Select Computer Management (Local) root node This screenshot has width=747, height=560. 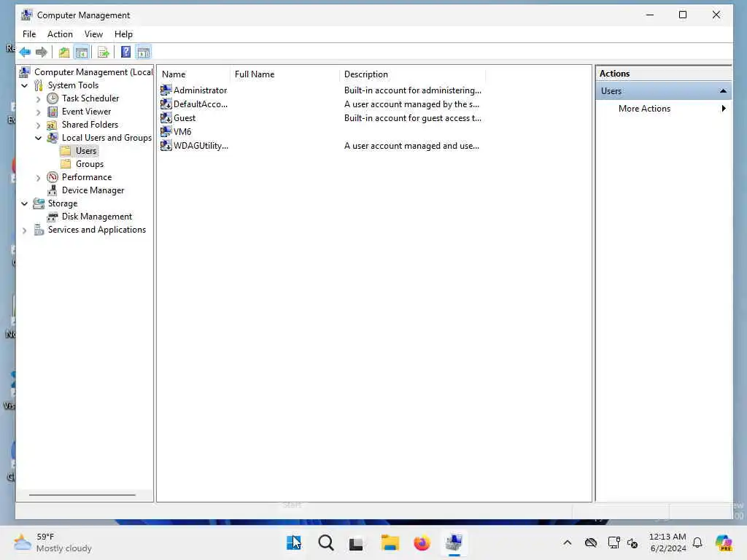coord(93,72)
